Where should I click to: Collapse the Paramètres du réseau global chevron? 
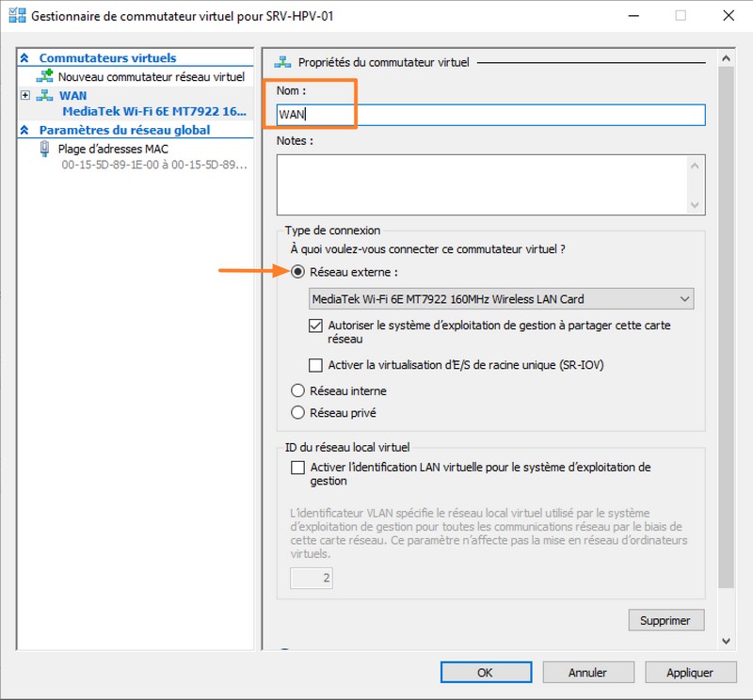pos(24,130)
